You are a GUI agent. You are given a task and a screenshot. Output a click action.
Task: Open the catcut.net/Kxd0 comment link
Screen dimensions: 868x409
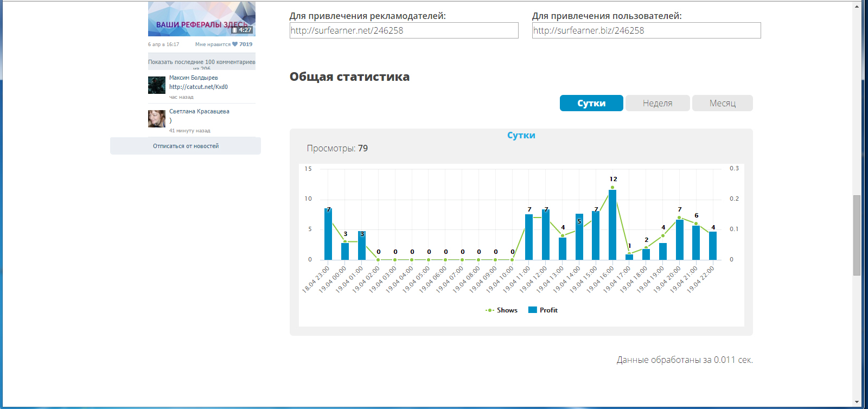point(199,87)
